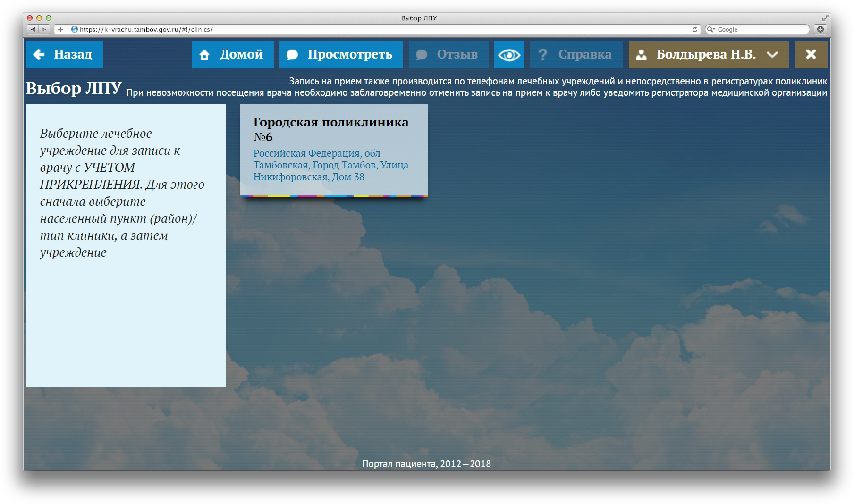Click the house icon in Домой
Screen dimensions: 854x504
pos(204,55)
